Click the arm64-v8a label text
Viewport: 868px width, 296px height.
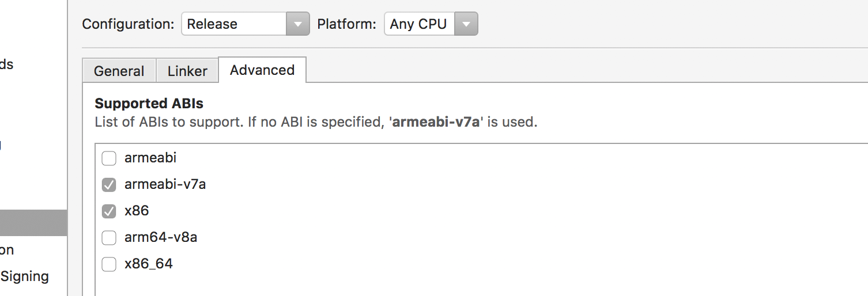tap(161, 237)
